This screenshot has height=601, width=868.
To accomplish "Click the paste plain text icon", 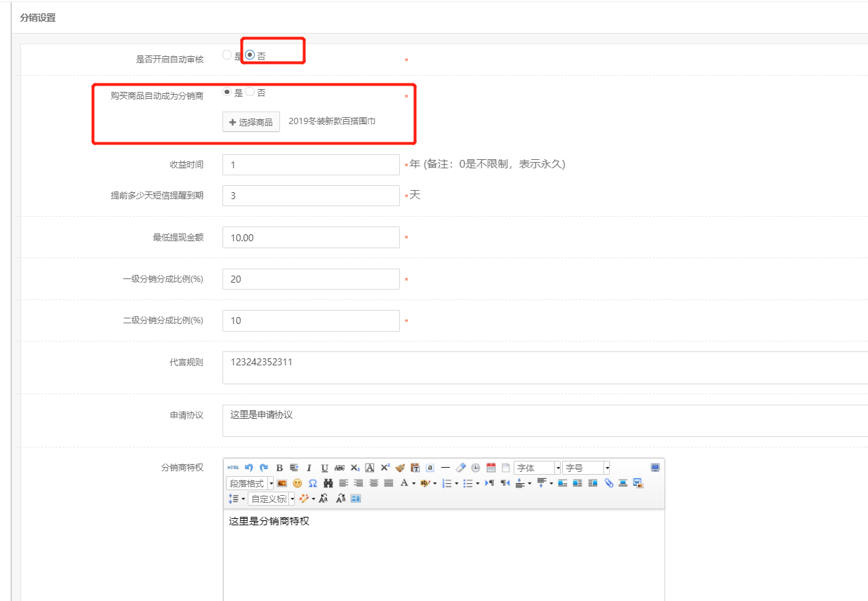I will [415, 468].
